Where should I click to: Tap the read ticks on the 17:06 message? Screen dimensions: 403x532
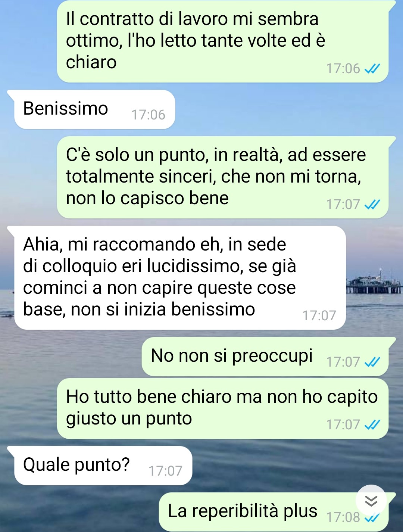372,69
